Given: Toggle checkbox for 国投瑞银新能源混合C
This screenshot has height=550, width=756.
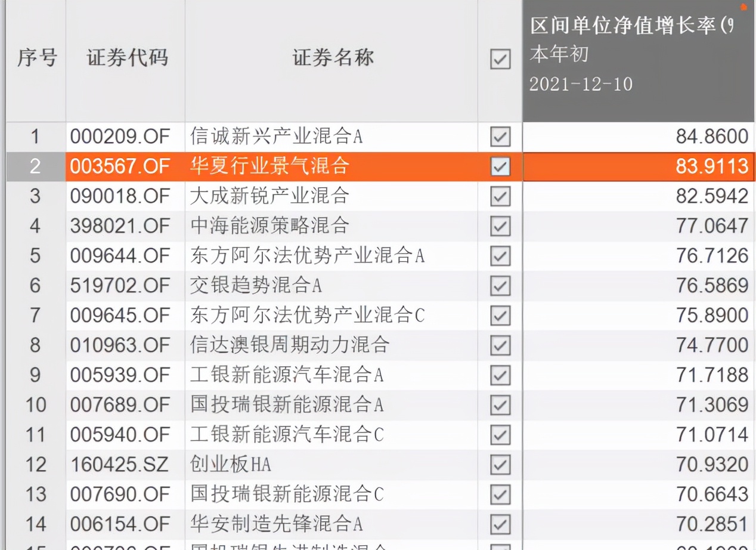Looking at the screenshot, I should click(500, 495).
